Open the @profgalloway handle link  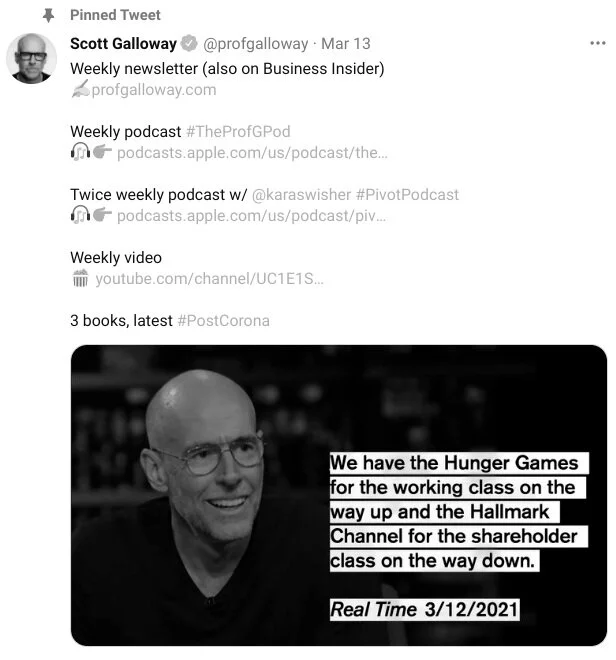(x=256, y=44)
